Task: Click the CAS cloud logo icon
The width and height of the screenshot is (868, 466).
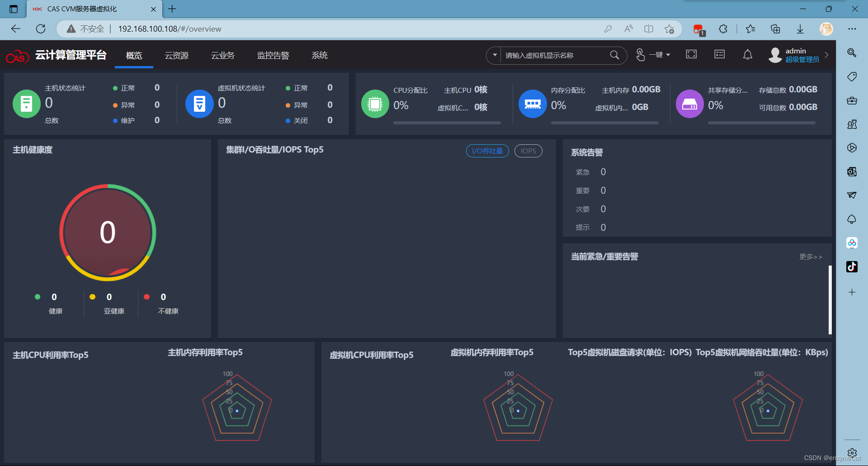Action: coord(17,57)
